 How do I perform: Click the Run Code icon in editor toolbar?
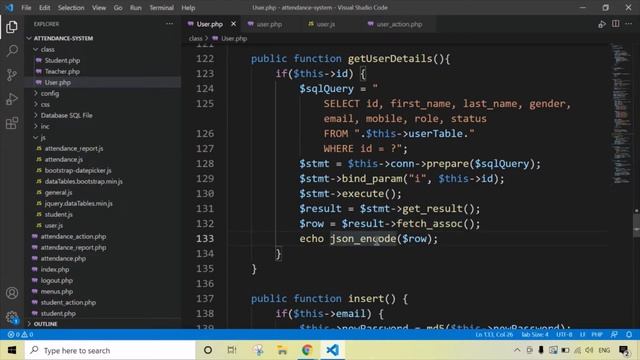tap(602, 24)
